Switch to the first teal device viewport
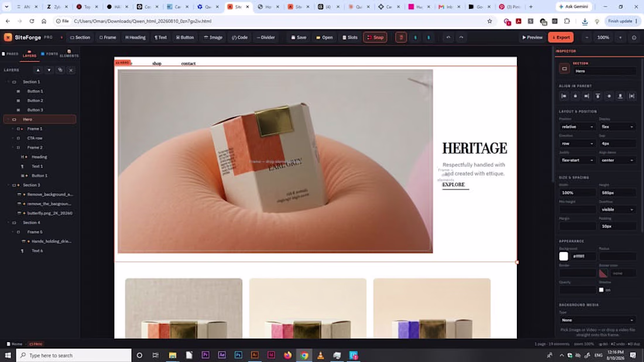The width and height of the screenshot is (644, 362). coord(415,37)
